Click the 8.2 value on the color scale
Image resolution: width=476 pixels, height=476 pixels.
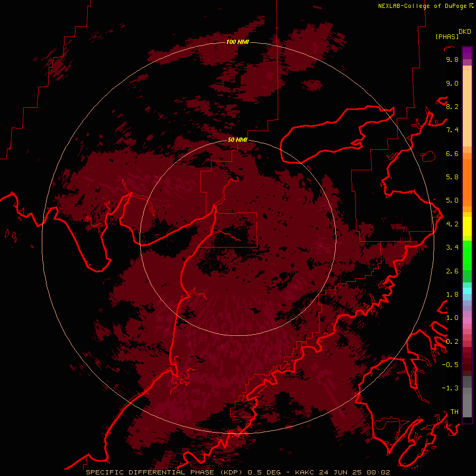tap(452, 106)
